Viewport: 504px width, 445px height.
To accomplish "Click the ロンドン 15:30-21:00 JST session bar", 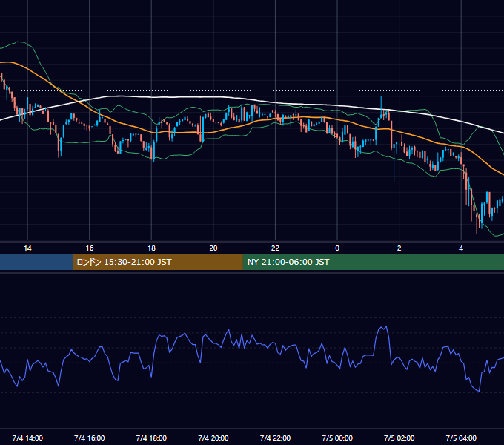I will 157,262.
